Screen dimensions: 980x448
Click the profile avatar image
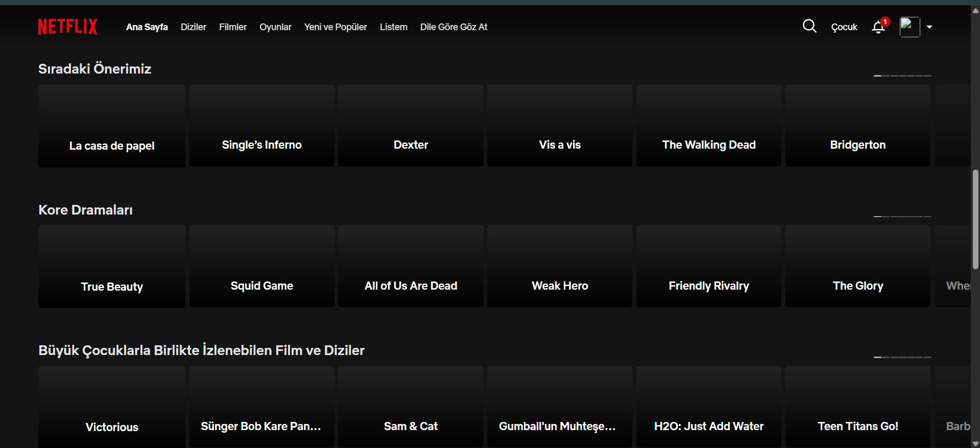pyautogui.click(x=910, y=27)
